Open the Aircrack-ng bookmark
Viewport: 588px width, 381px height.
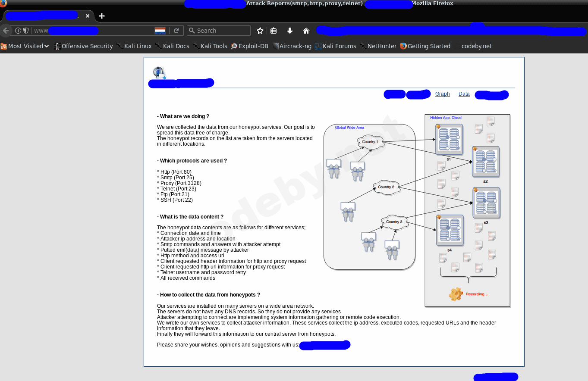[x=292, y=46]
